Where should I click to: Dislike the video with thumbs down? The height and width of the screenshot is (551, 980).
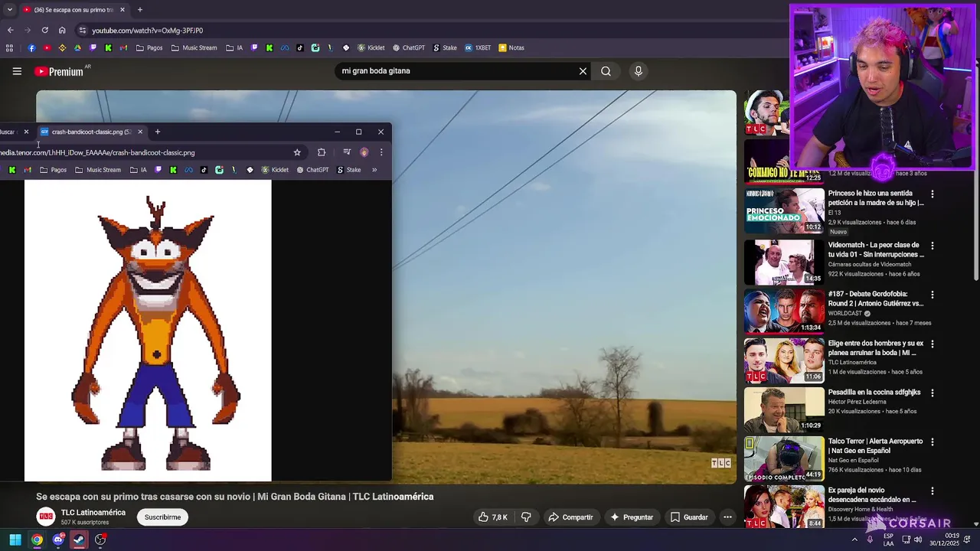(x=526, y=517)
